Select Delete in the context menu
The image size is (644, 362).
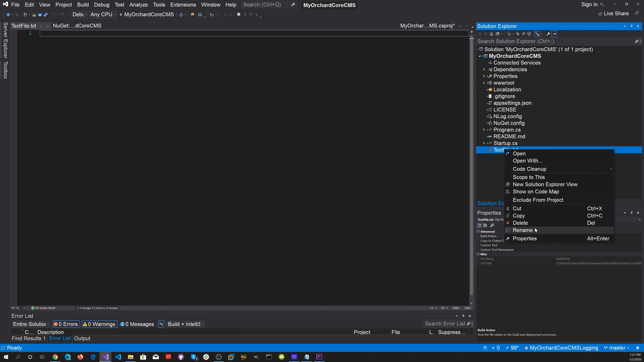[x=559, y=223]
